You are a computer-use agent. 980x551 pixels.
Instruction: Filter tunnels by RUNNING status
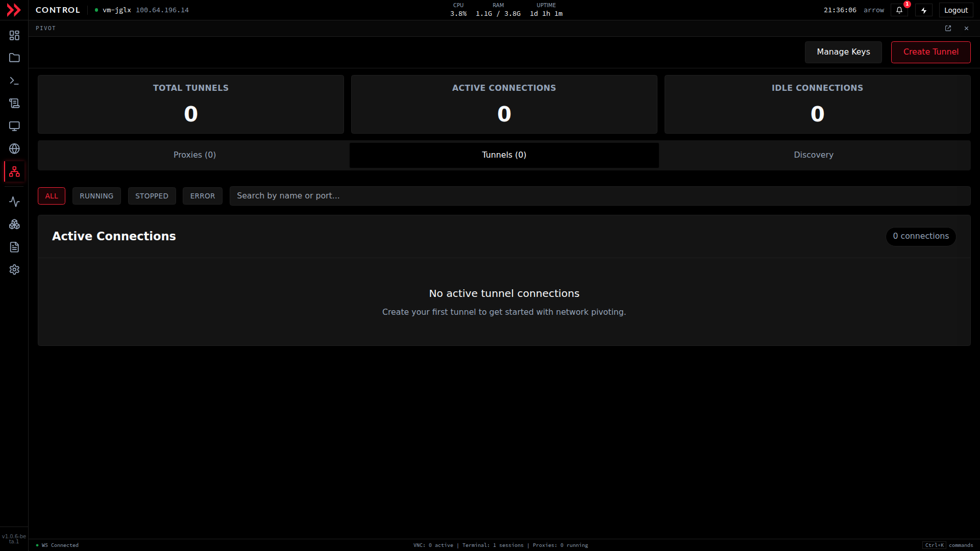click(x=96, y=196)
